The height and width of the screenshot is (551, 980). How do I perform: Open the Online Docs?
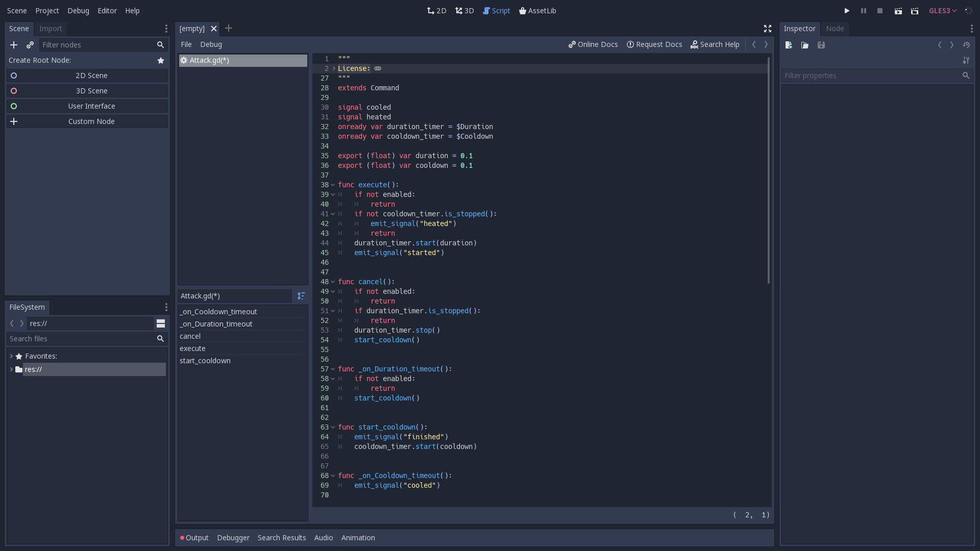point(593,44)
